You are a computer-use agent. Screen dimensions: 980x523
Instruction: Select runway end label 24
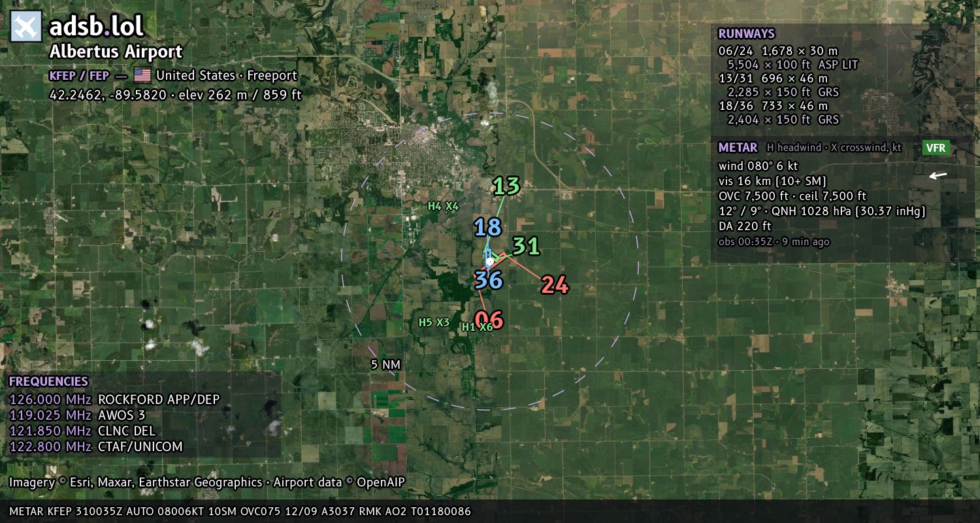click(555, 285)
